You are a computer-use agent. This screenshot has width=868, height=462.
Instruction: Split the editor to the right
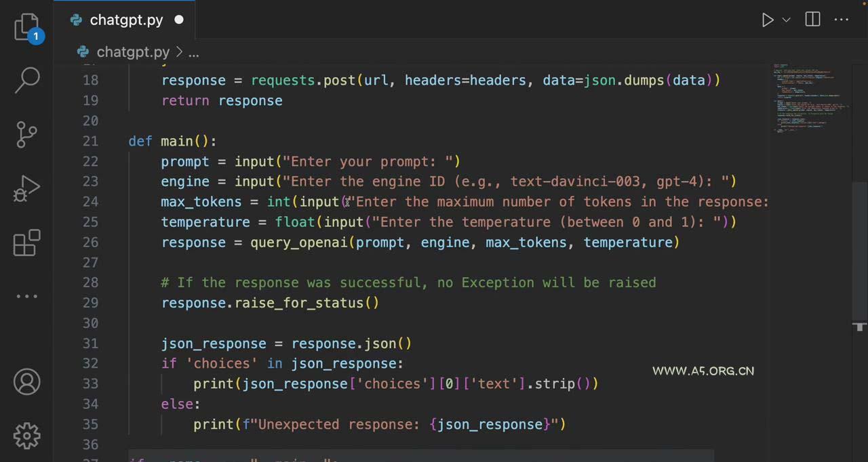tap(812, 20)
